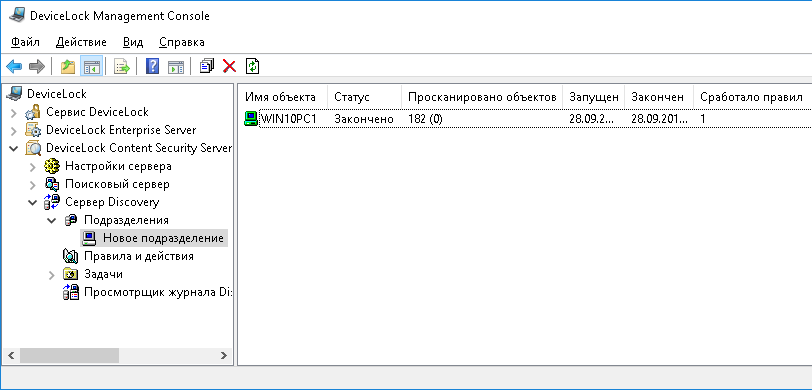Sort by Закончен column header
The image size is (812, 390).
659,97
